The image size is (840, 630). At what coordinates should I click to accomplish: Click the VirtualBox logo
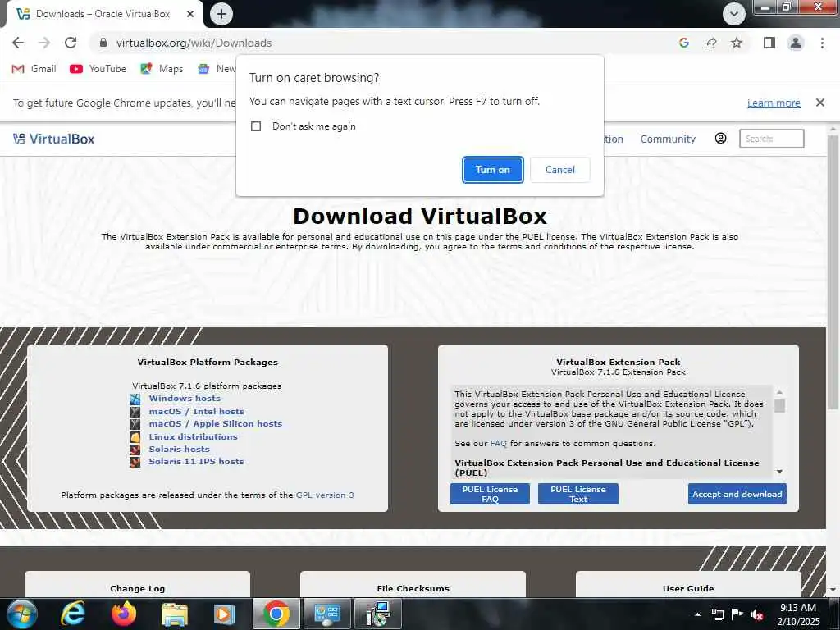(x=53, y=139)
